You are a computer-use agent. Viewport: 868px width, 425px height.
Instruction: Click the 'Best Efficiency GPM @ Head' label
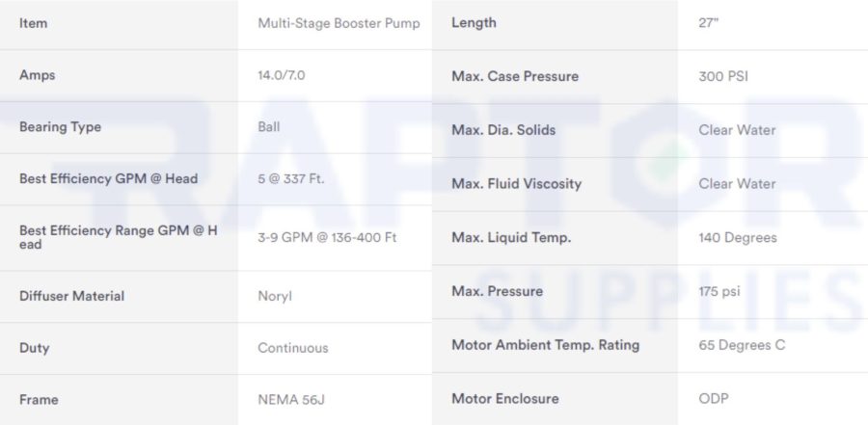(108, 178)
